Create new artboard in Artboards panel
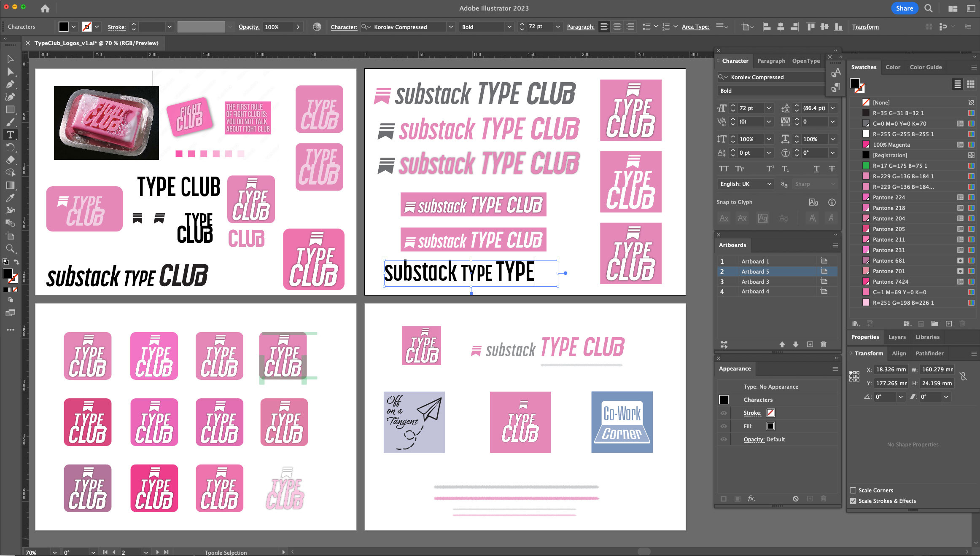The width and height of the screenshot is (980, 556). 810,344
